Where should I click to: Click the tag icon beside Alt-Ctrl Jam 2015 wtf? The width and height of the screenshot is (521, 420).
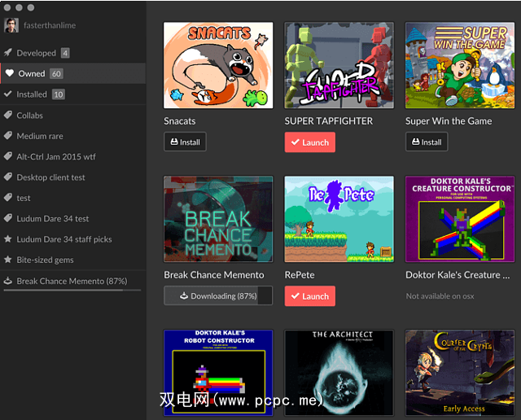[x=8, y=156]
